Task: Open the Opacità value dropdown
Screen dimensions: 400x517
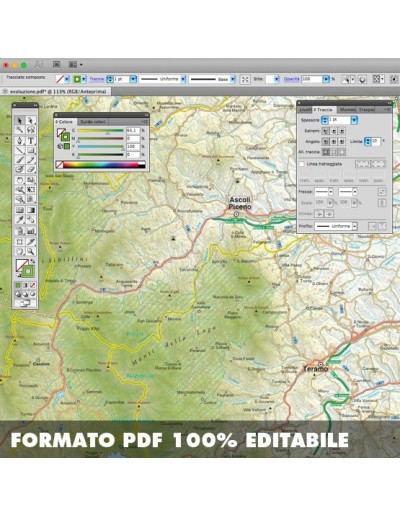Action: (326, 79)
